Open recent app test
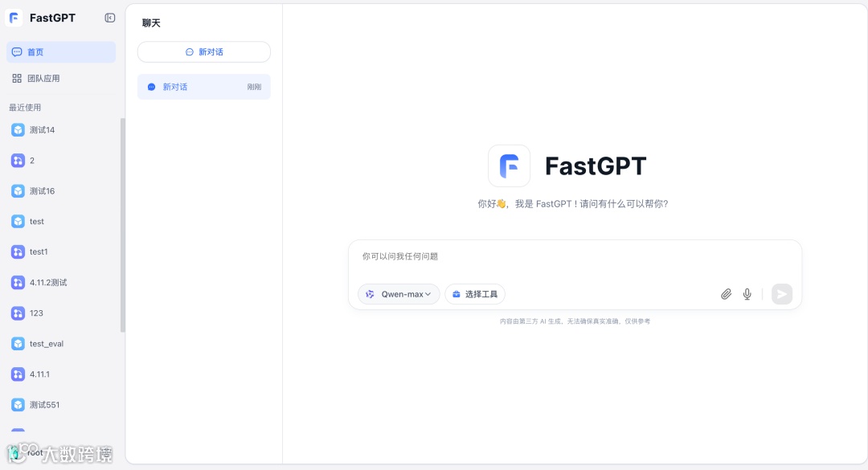Screen dimensions: 868x470 61,222
